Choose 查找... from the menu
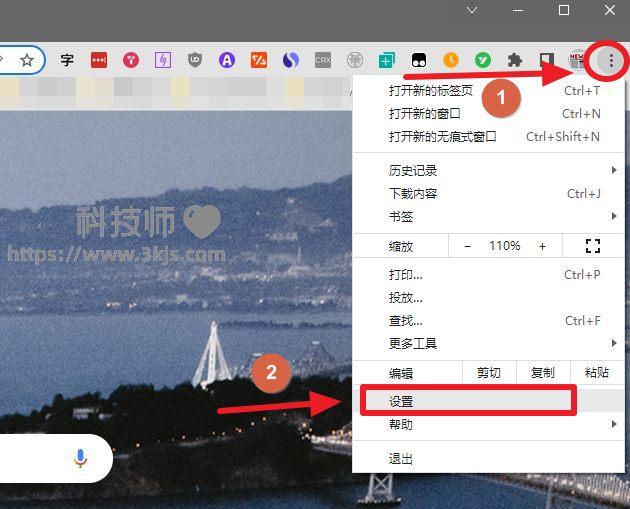Viewport: 630px width, 509px height. (488, 321)
